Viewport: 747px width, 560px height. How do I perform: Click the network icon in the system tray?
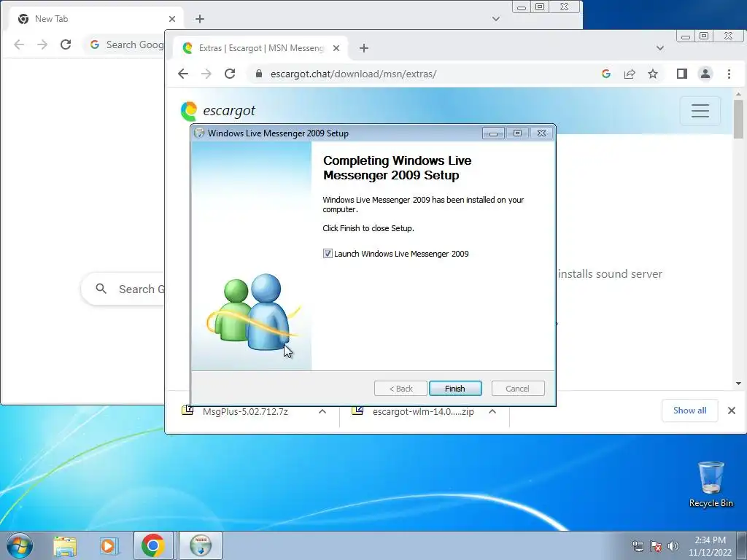(638, 546)
